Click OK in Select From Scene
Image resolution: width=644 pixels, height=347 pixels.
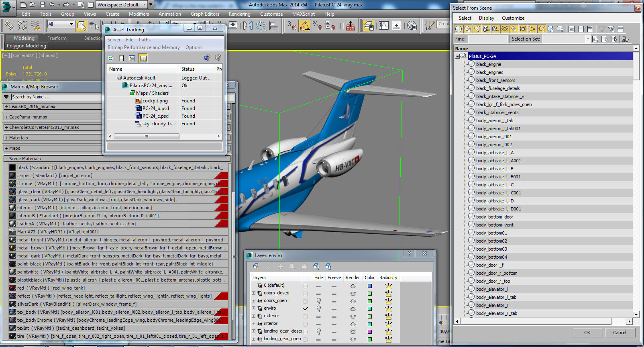click(587, 333)
